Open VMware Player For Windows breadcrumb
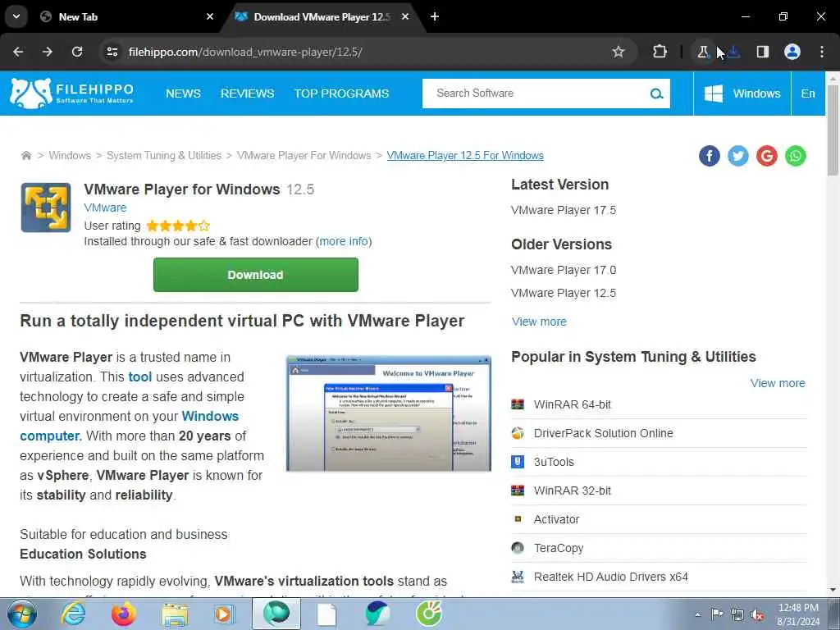 [x=304, y=155]
